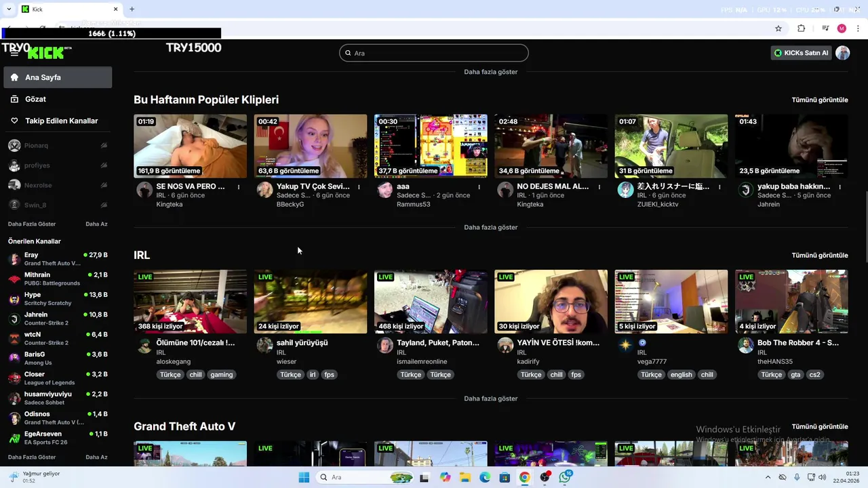Open wieser channel avatar
The height and width of the screenshot is (488, 868).
(x=264, y=346)
